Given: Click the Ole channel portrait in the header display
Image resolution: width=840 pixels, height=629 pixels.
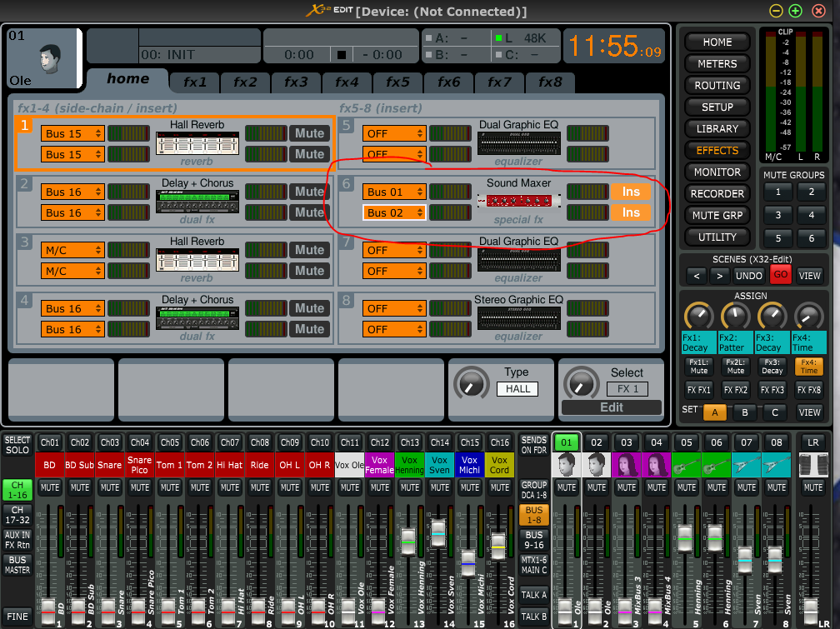Looking at the screenshot, I should 51,59.
